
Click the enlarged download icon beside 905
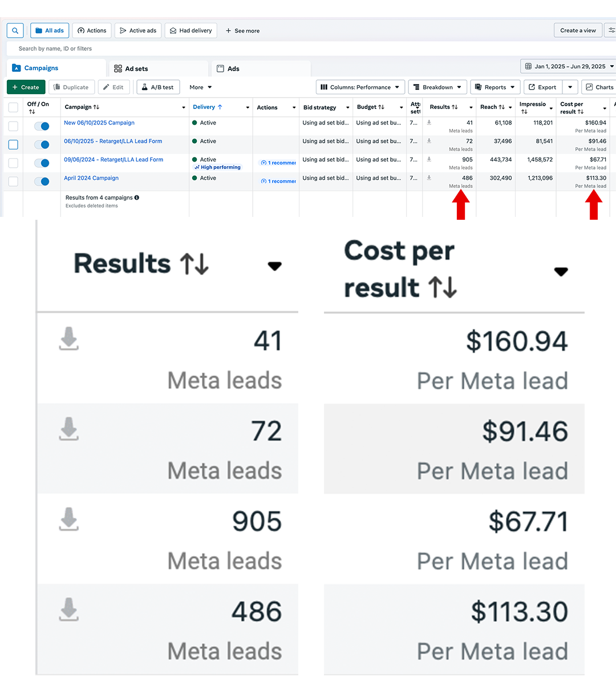pyautogui.click(x=69, y=519)
